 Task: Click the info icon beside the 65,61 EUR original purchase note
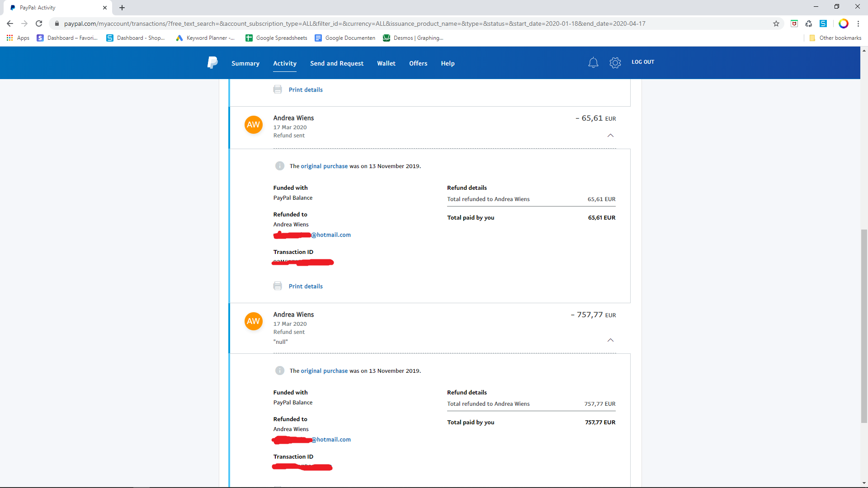pyautogui.click(x=280, y=166)
